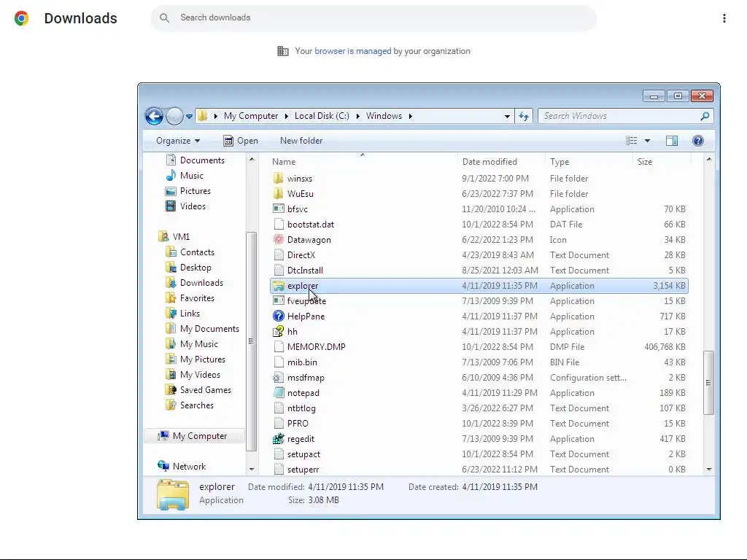Select Network in navigation pane
The height and width of the screenshot is (560, 747).
182,466
